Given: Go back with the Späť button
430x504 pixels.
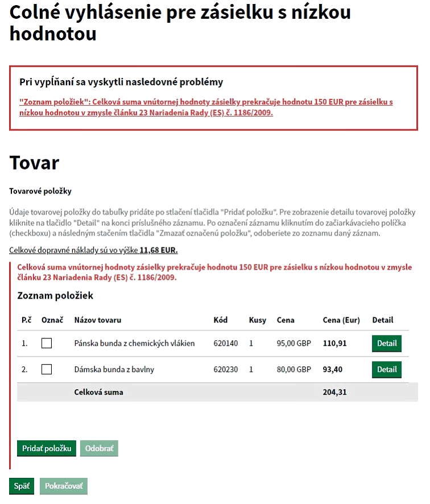Looking at the screenshot, I should point(22,486).
